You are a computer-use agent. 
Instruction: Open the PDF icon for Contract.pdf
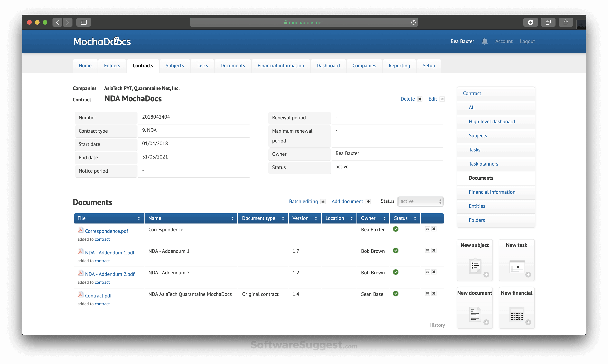coord(81,295)
